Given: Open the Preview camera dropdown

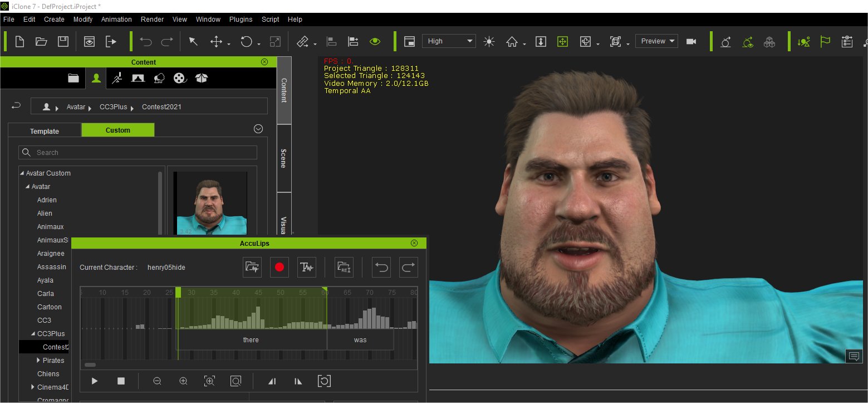Looking at the screenshot, I should [657, 41].
